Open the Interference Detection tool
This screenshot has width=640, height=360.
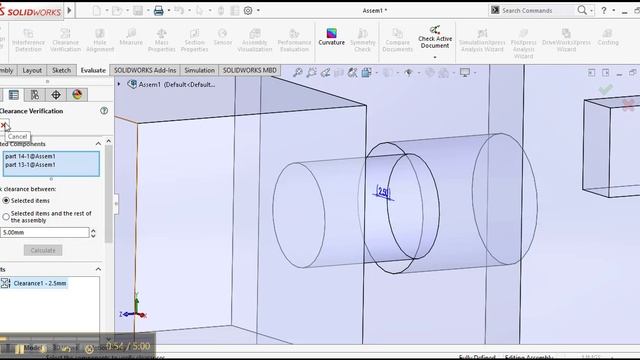[28, 40]
